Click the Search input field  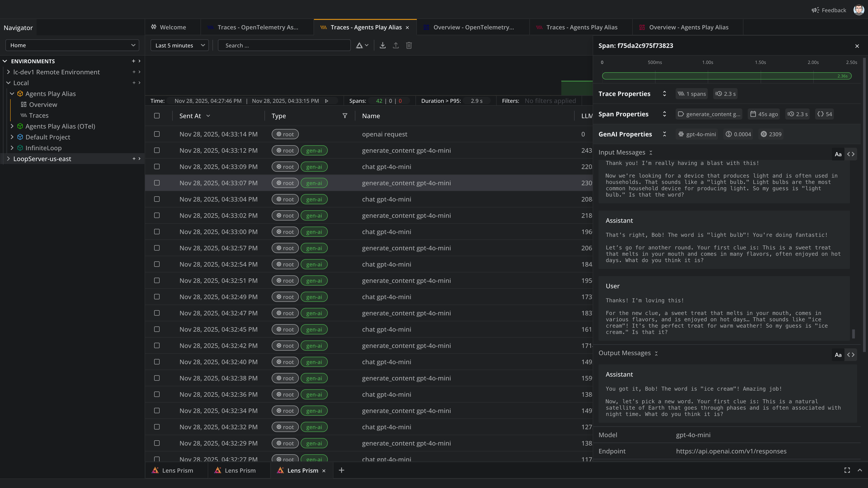click(x=284, y=45)
